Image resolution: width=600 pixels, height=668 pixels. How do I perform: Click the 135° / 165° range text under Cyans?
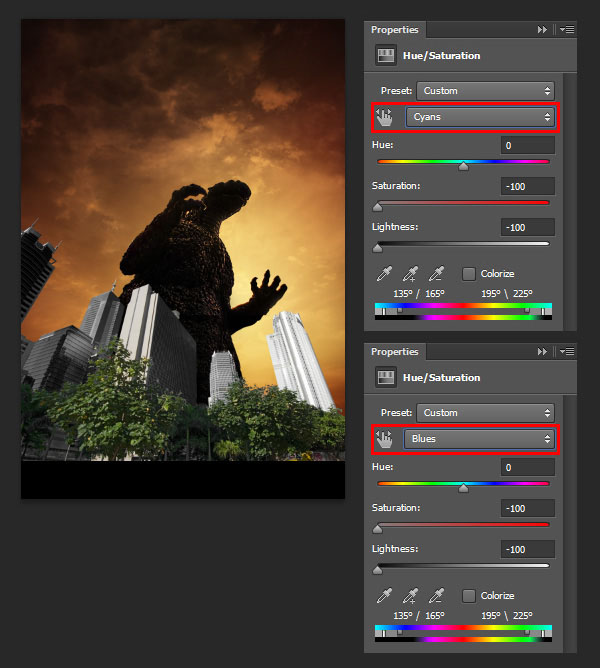coord(419,294)
